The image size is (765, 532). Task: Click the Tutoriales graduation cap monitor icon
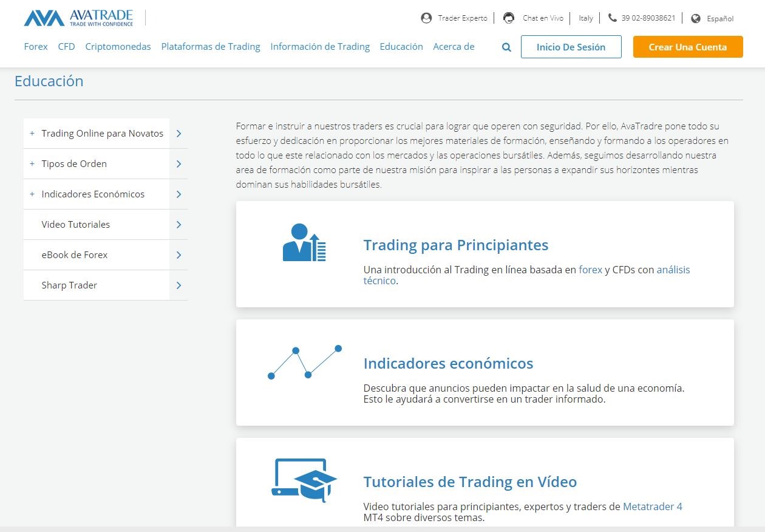(304, 480)
